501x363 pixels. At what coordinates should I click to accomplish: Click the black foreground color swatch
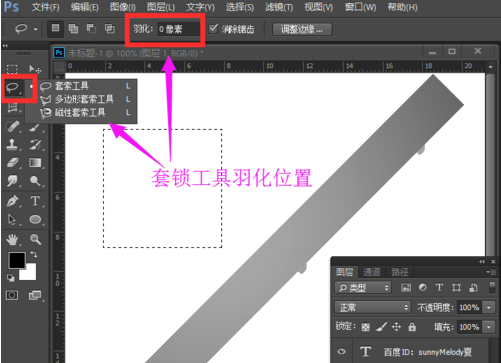(x=17, y=260)
